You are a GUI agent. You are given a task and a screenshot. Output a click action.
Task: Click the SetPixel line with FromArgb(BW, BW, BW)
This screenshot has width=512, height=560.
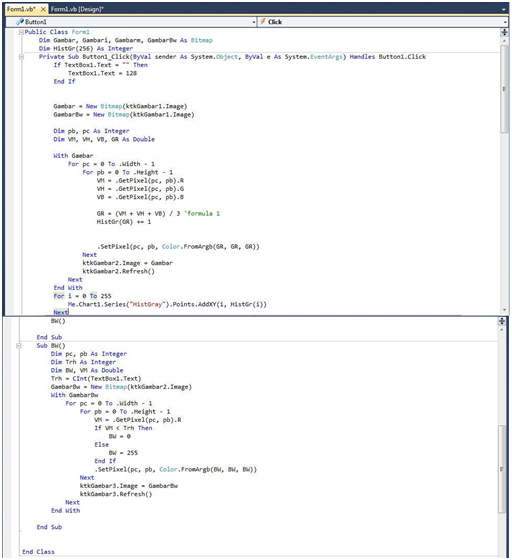(x=176, y=469)
